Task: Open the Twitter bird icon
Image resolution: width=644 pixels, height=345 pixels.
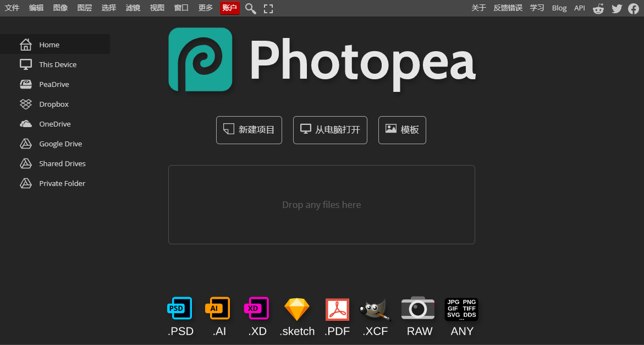Action: (x=617, y=9)
